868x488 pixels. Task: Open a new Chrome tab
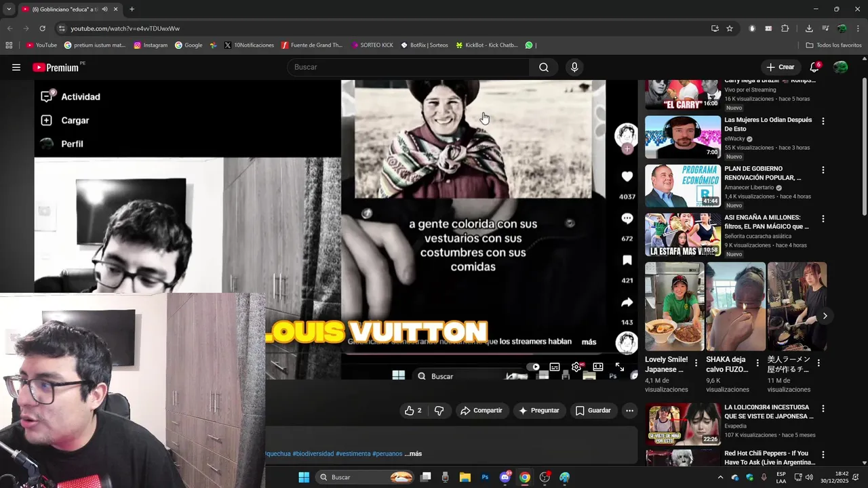pos(132,9)
